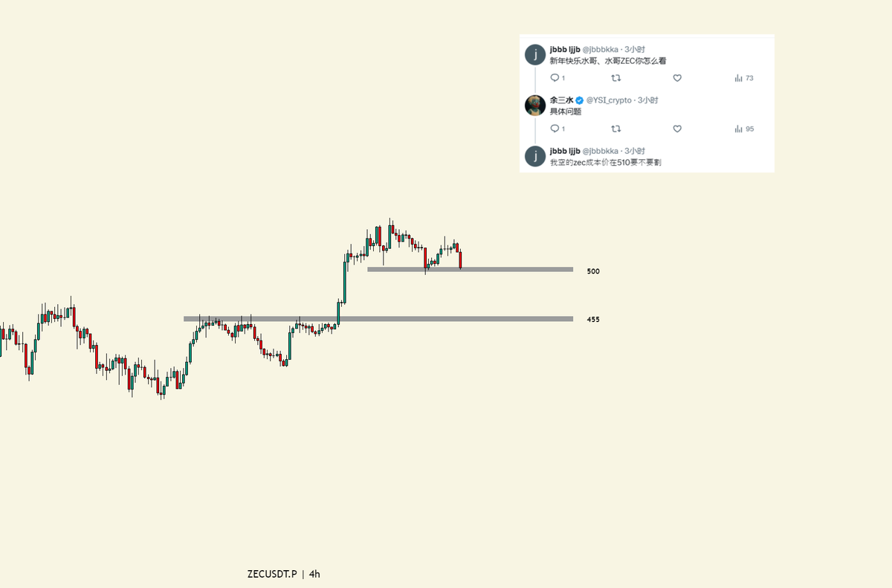Click retweet icon on 余三水 tweet
Screen dimensions: 892x588
coord(615,129)
